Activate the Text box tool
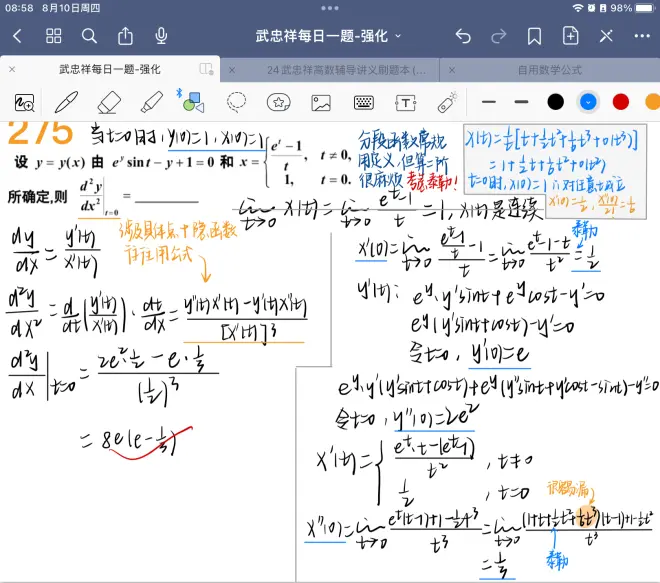The width and height of the screenshot is (660, 583). 405,102
